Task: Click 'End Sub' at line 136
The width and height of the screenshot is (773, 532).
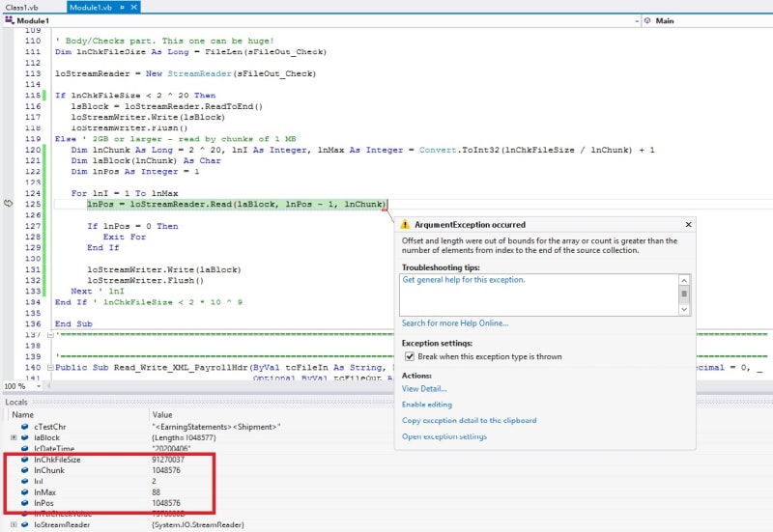Action: 73,323
